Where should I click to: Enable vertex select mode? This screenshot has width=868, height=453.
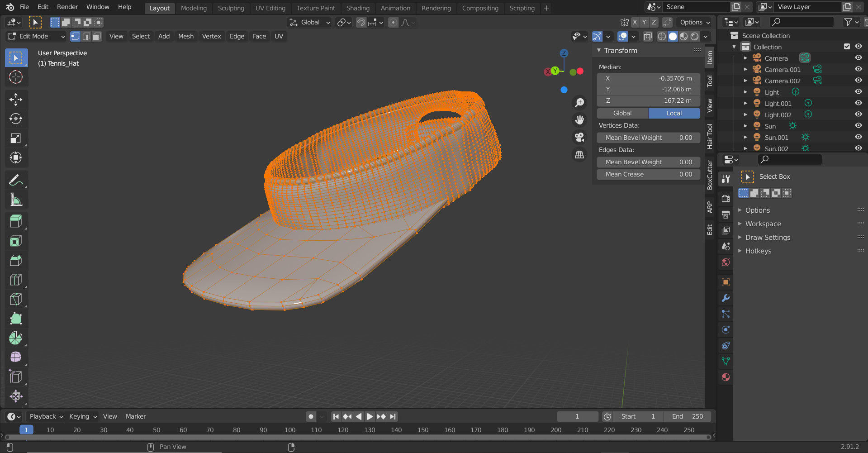coord(76,36)
